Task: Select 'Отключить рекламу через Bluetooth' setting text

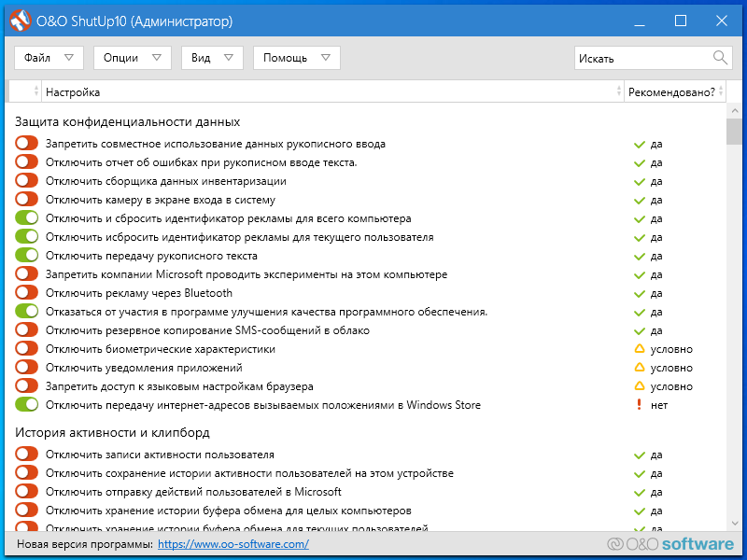Action: tap(139, 293)
